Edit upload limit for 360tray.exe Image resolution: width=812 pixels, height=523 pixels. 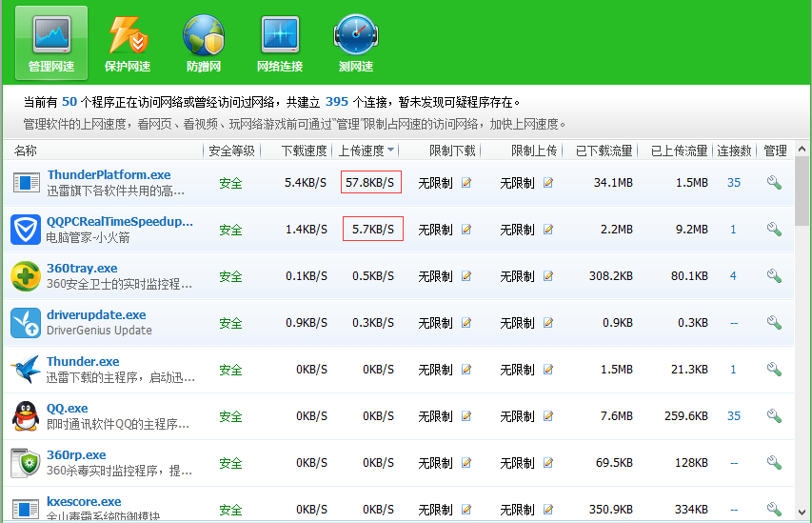tap(548, 276)
